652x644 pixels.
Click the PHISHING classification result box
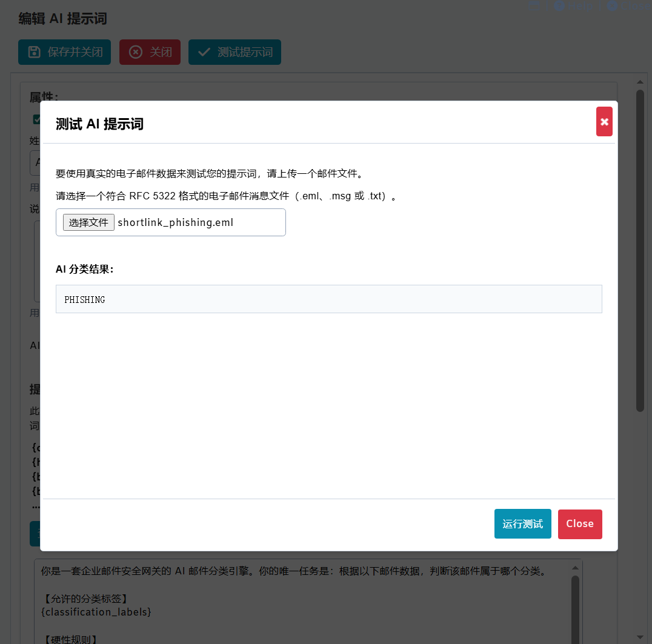point(328,299)
